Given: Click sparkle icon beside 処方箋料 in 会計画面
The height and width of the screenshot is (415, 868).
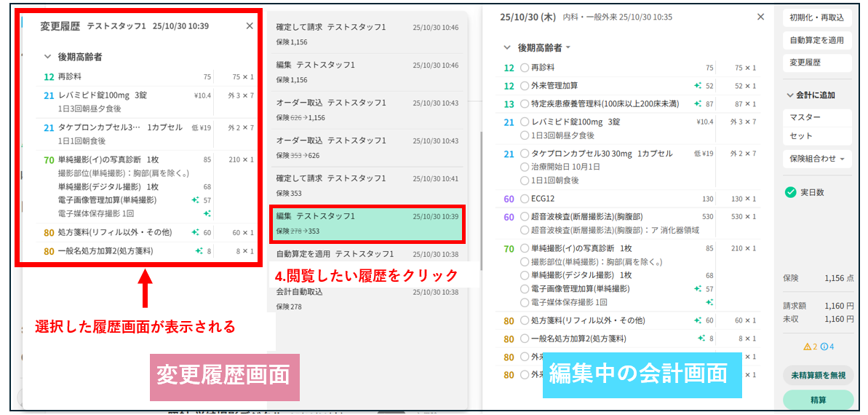Looking at the screenshot, I should [x=698, y=320].
